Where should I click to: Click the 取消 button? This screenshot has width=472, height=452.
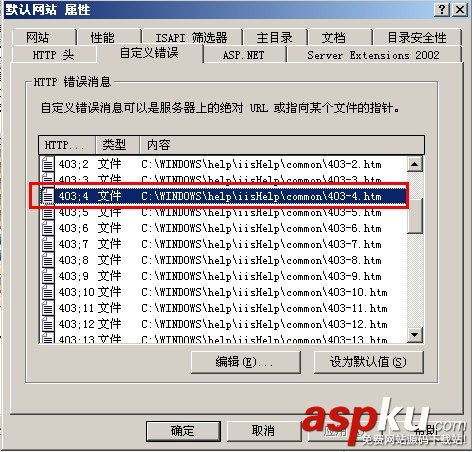click(263, 431)
